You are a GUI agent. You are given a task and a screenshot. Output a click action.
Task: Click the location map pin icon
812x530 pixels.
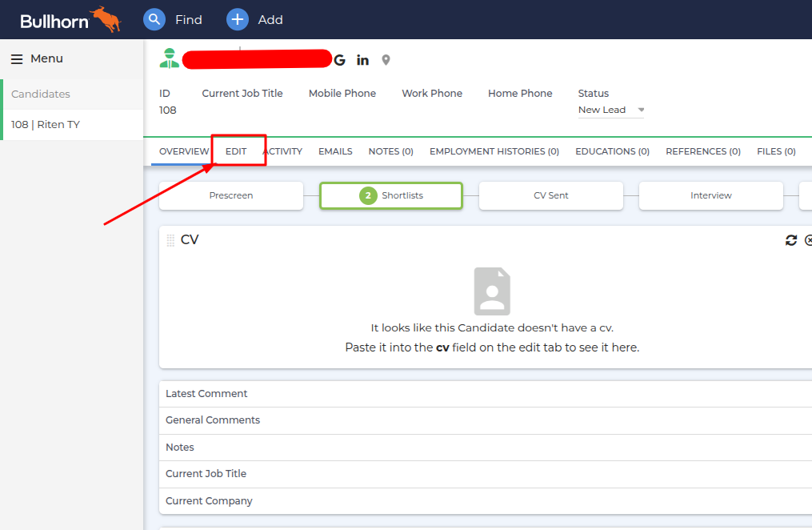click(x=386, y=59)
